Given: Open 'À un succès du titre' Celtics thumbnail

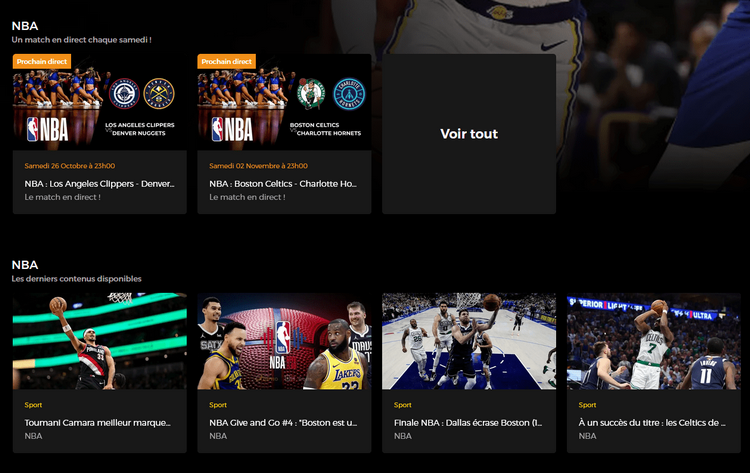Looking at the screenshot, I should (x=653, y=341).
